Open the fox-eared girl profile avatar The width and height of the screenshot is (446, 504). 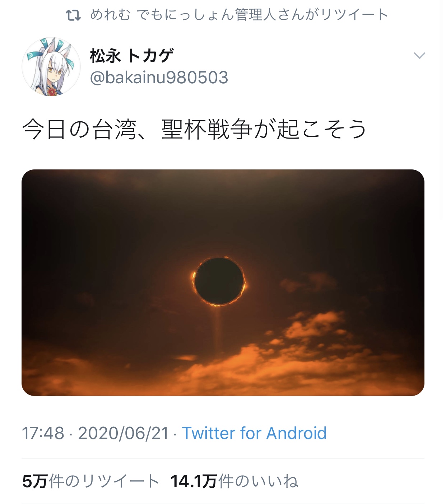pyautogui.click(x=51, y=66)
